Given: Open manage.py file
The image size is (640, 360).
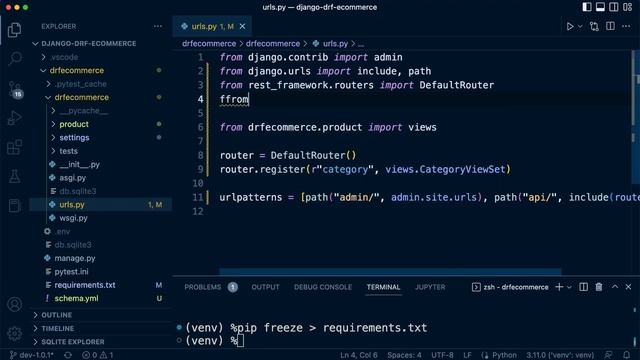Looking at the screenshot, I should point(75,258).
